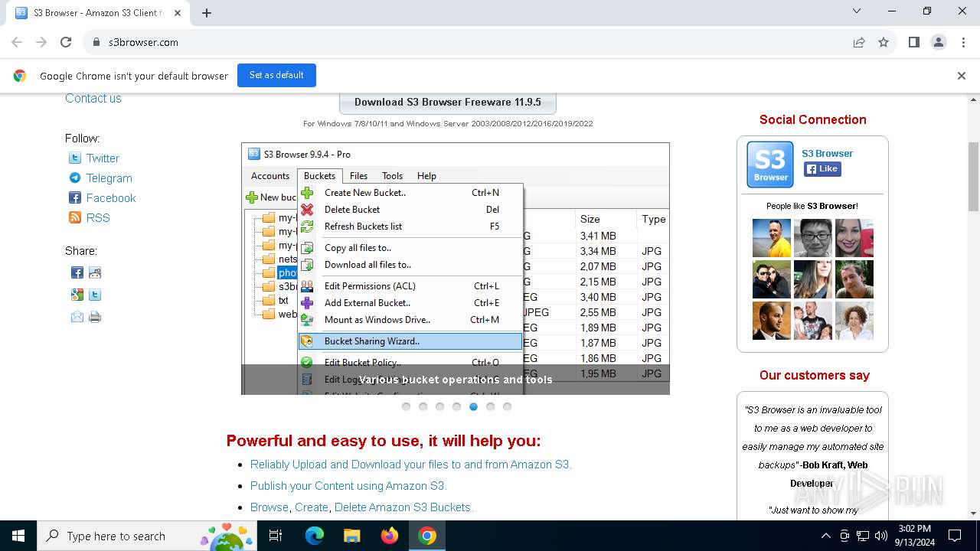This screenshot has height=551, width=980.
Task: Share via Google icon under Share
Action: [77, 295]
